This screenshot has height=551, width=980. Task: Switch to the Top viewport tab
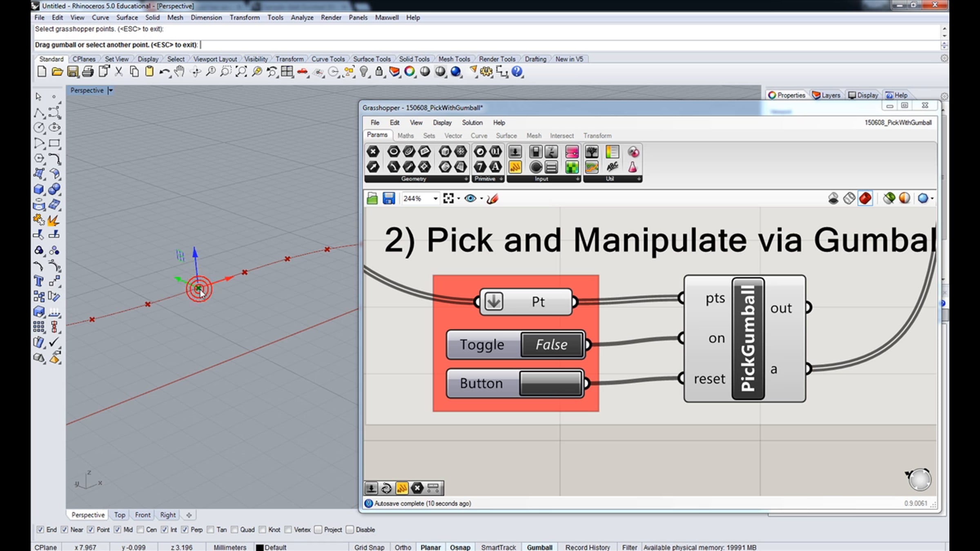pos(120,515)
